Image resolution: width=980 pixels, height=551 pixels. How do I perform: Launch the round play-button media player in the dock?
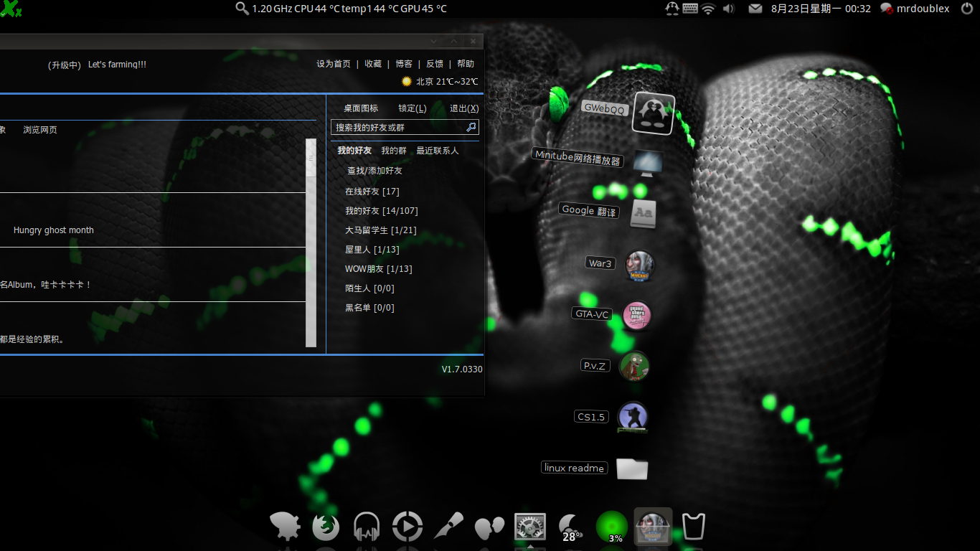coord(407,527)
